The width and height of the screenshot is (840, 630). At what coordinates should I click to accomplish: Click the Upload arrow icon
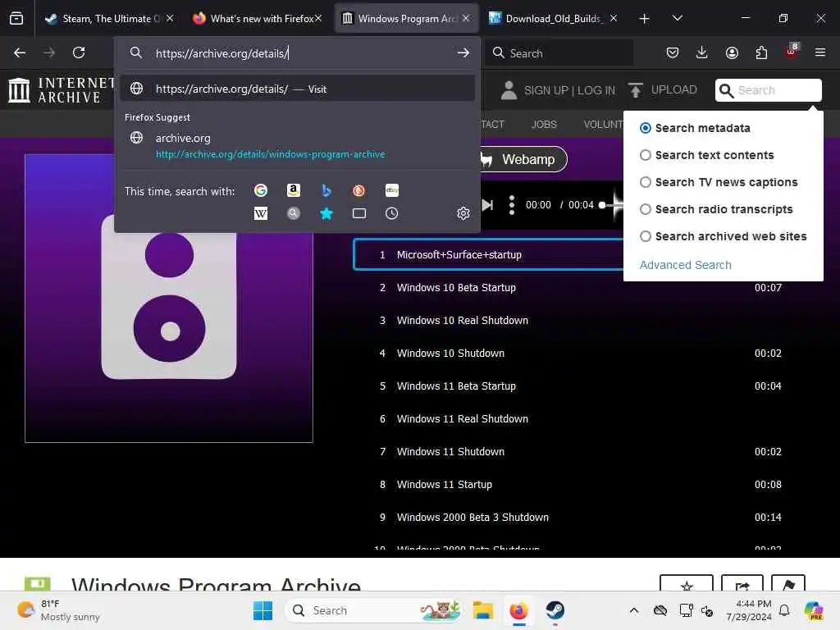[x=636, y=90]
